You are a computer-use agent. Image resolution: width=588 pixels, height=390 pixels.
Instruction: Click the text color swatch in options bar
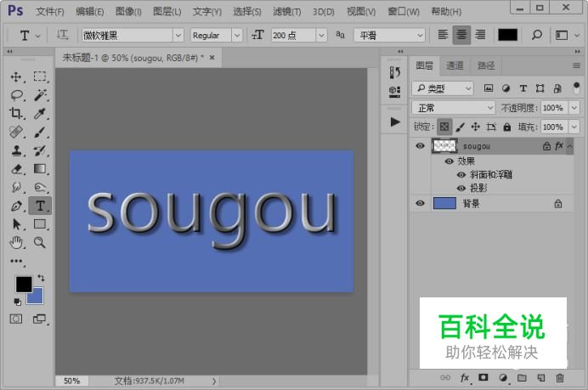point(507,35)
